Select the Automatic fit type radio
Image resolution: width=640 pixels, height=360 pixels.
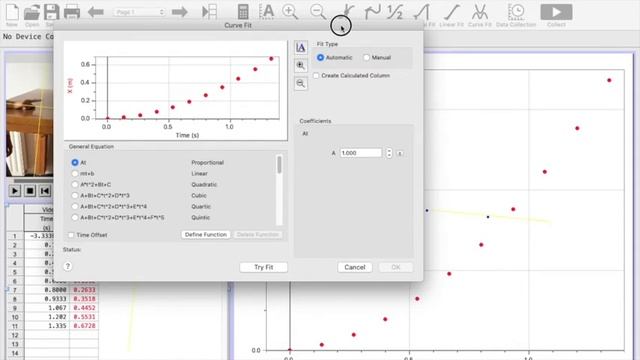320,58
